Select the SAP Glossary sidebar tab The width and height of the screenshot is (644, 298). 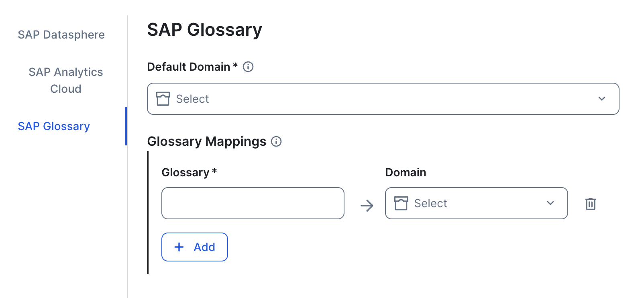54,126
